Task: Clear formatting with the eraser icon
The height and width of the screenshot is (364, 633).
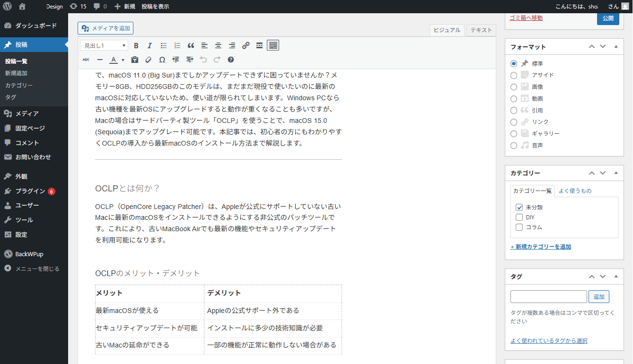Action: [x=148, y=60]
